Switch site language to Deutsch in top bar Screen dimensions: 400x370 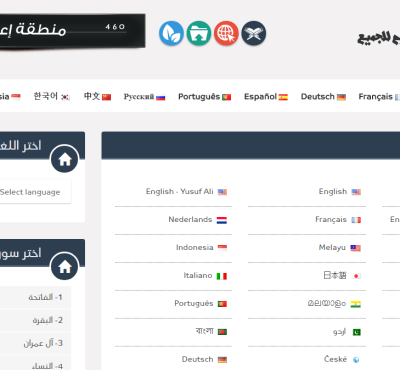click(x=323, y=97)
